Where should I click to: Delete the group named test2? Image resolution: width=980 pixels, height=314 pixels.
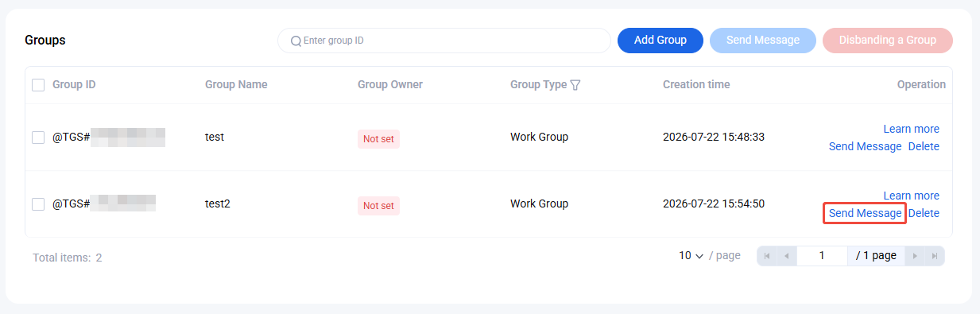[924, 213]
